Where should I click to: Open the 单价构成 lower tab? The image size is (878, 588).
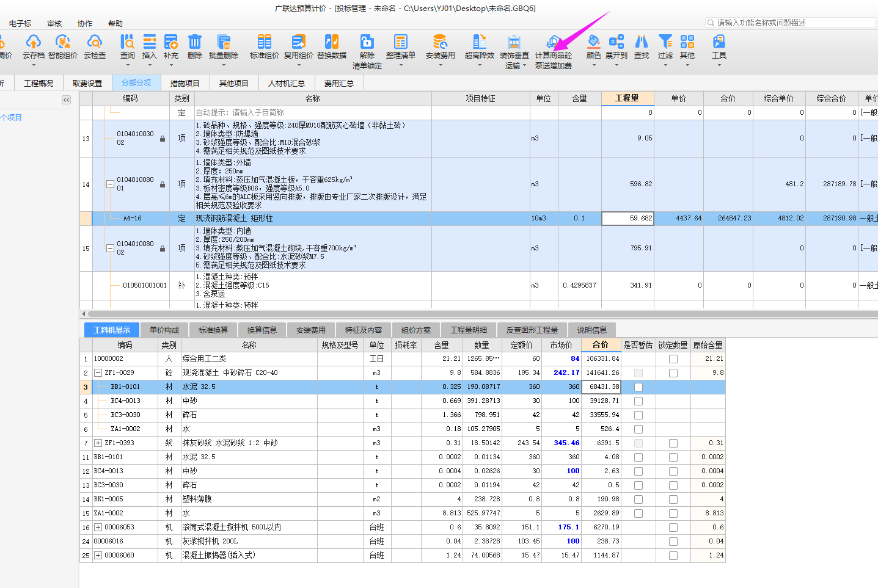(x=164, y=330)
